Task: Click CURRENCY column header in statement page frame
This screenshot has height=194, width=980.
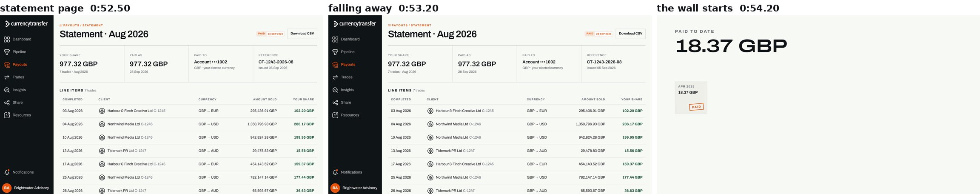Action: pyautogui.click(x=207, y=100)
